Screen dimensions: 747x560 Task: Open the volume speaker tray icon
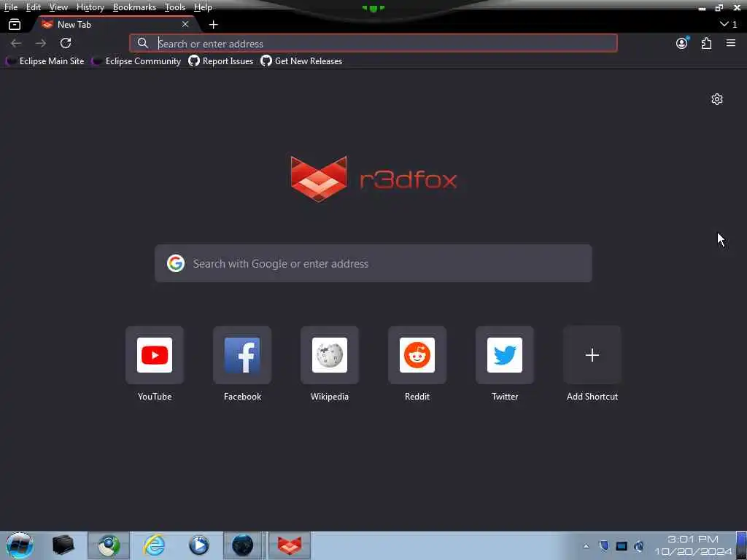coord(639,546)
